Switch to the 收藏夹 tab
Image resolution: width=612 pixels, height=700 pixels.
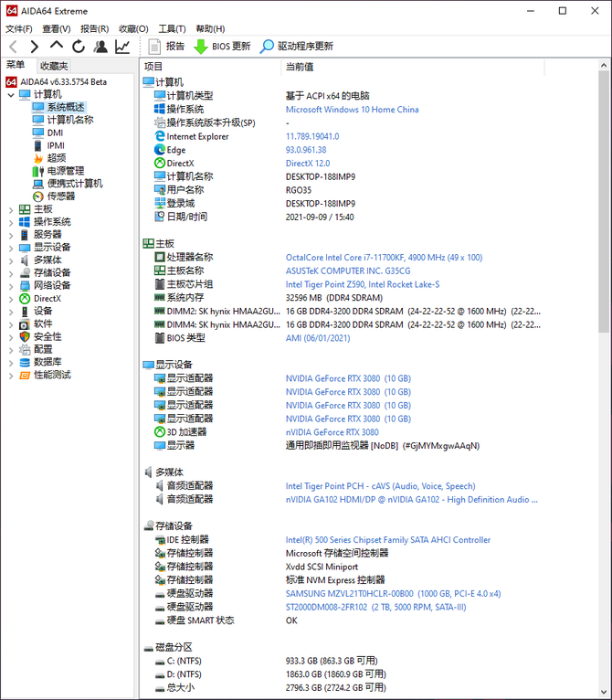click(54, 66)
